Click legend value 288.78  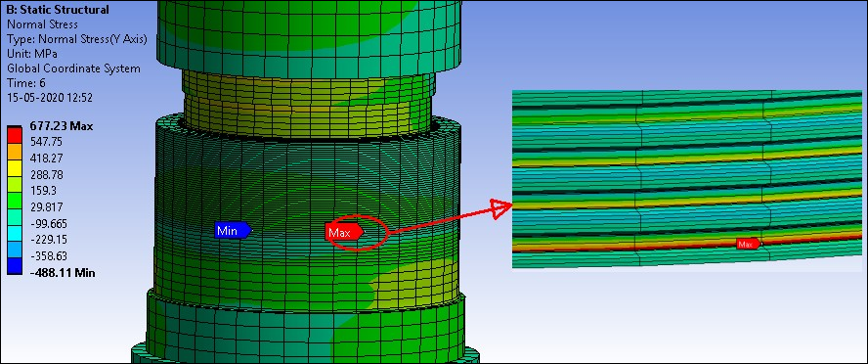click(46, 174)
